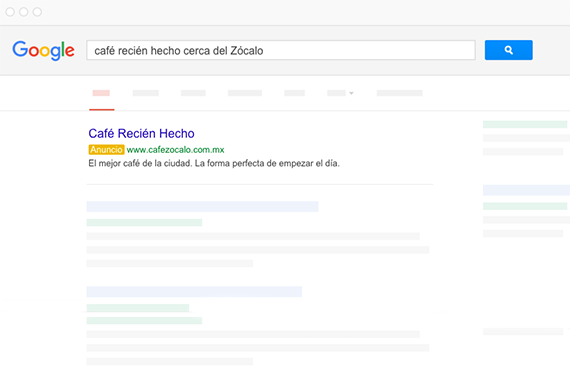This screenshot has height=379, width=570.
Task: Click the Google logo
Action: (43, 50)
